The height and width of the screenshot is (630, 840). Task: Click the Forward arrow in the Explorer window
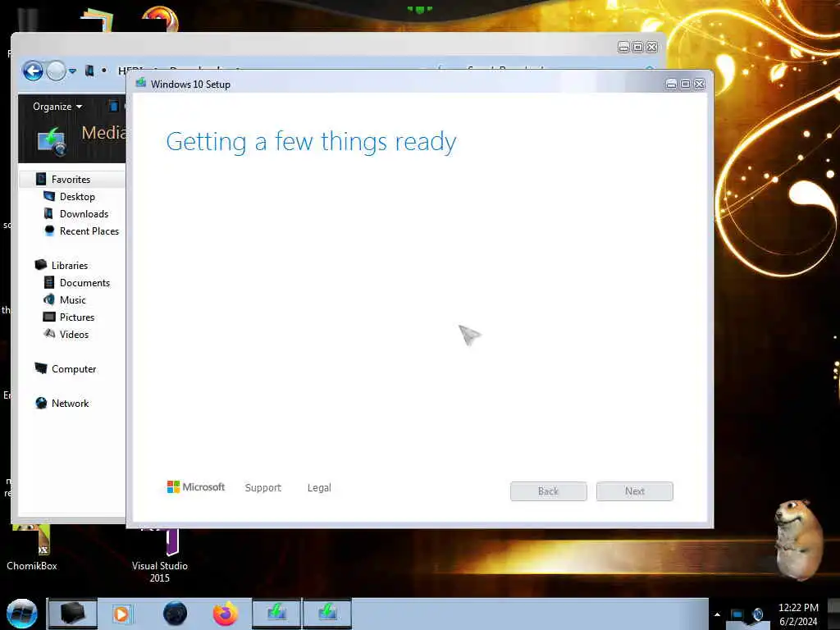point(56,71)
